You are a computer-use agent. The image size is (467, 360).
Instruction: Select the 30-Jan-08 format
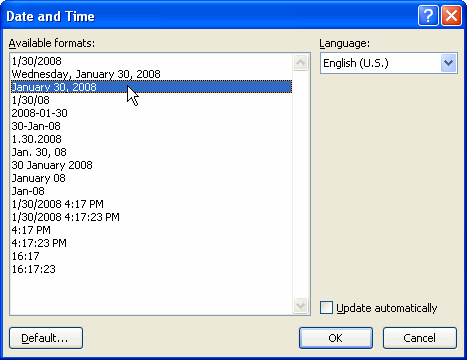point(152,126)
